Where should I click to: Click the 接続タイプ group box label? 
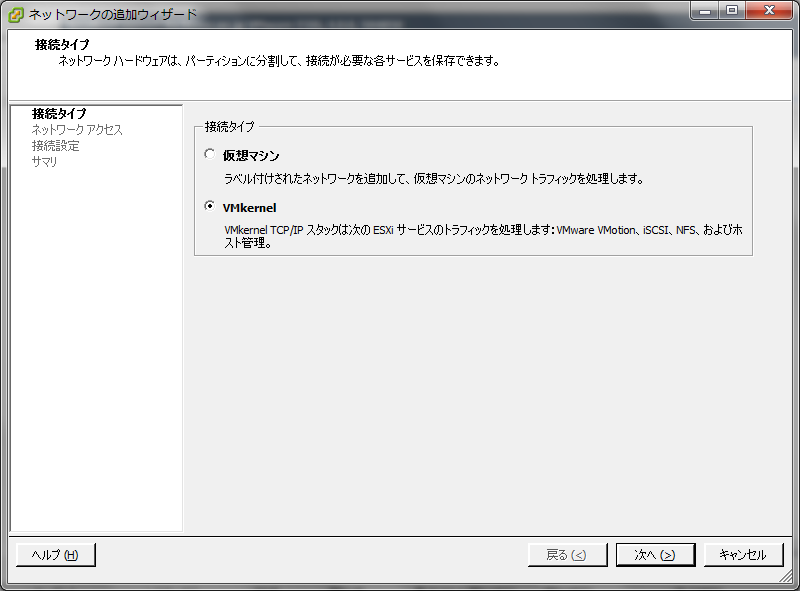click(230, 126)
